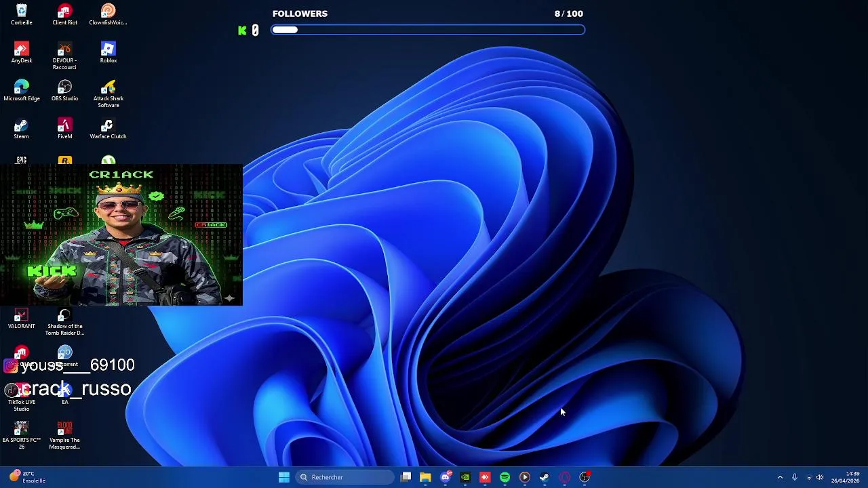Open the Corbeille recycle bin icon
This screenshot has width=868, height=488.
(22, 15)
